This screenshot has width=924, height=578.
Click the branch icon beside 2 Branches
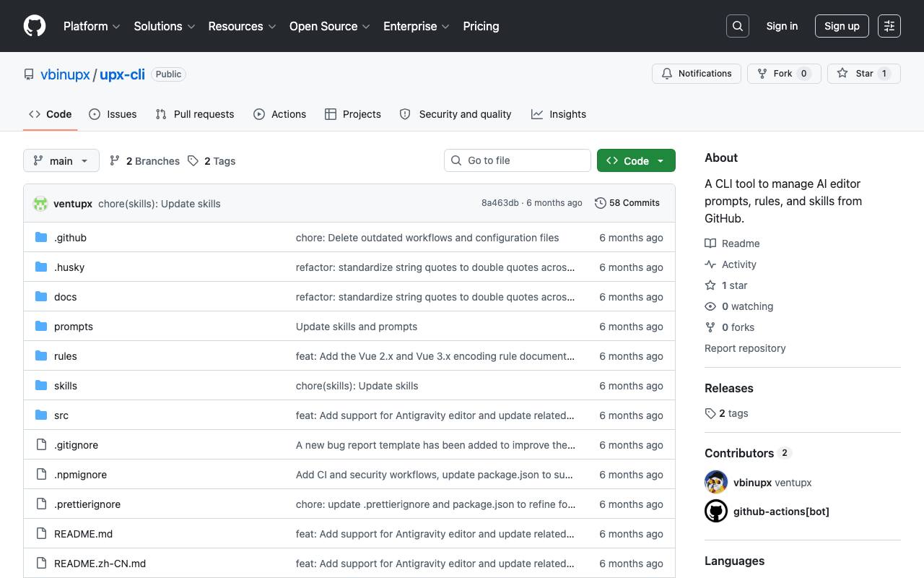(115, 161)
